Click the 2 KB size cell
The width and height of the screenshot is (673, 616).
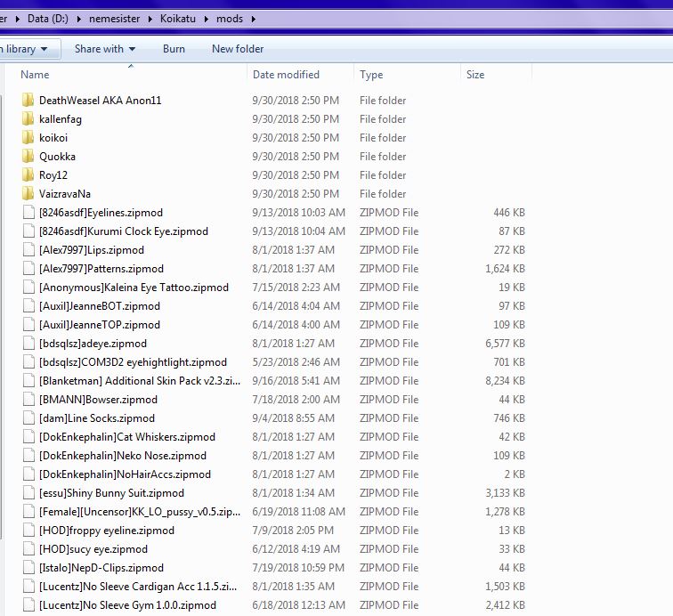[515, 474]
